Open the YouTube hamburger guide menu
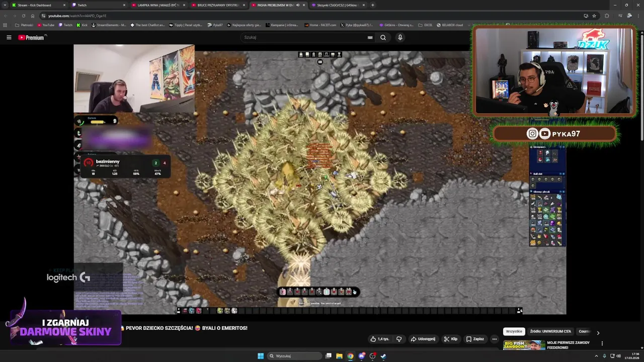The width and height of the screenshot is (644, 362). tap(9, 37)
